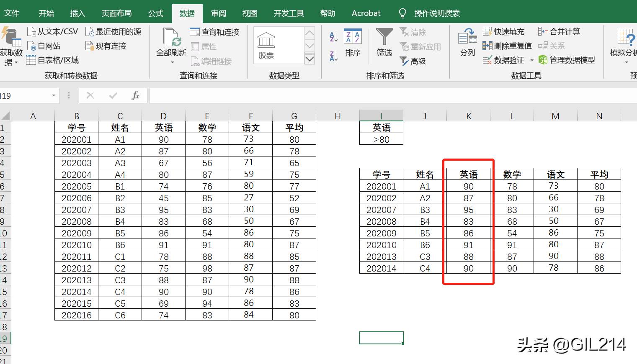The width and height of the screenshot is (637, 364).
Task: Click Flash Fill (快速填充)
Action: point(503,31)
